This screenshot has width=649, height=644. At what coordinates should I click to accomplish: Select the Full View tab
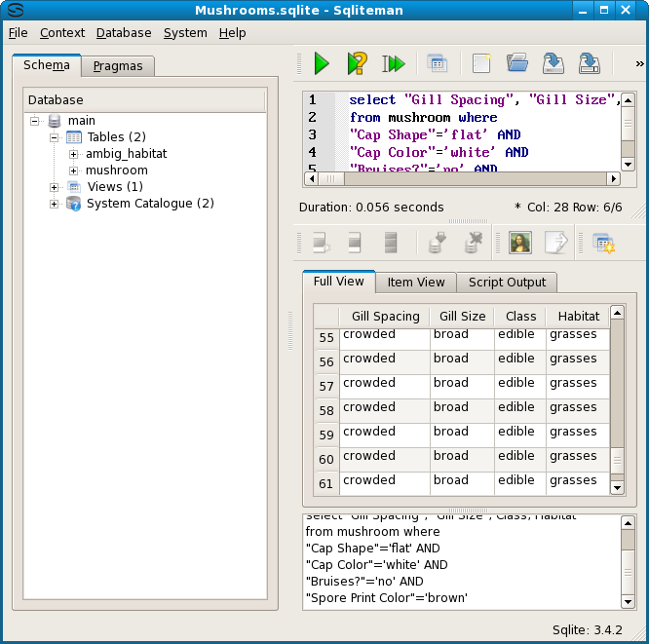click(339, 282)
